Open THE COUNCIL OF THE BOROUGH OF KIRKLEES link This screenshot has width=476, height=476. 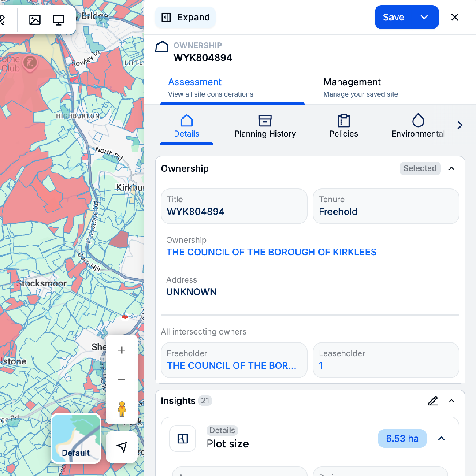point(271,252)
